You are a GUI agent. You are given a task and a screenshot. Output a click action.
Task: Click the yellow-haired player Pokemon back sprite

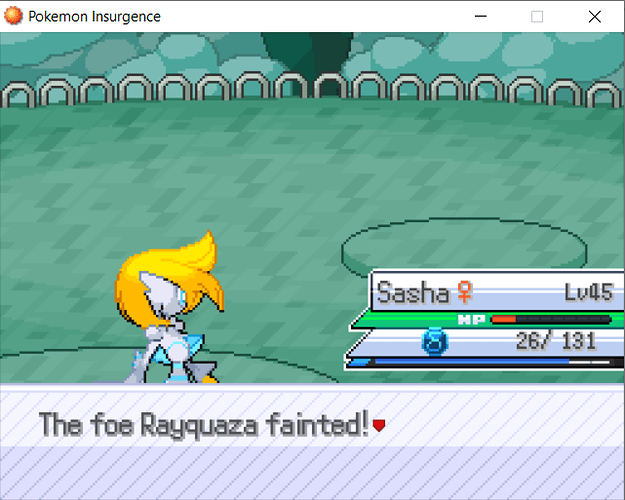click(x=169, y=307)
